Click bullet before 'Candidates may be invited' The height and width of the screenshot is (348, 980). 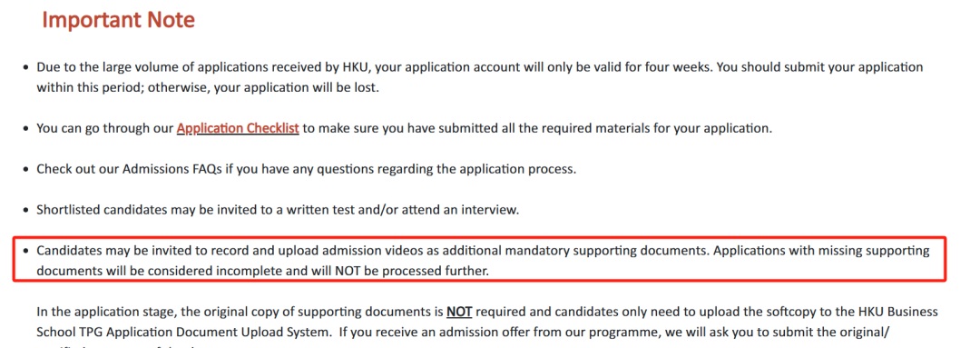click(x=25, y=251)
